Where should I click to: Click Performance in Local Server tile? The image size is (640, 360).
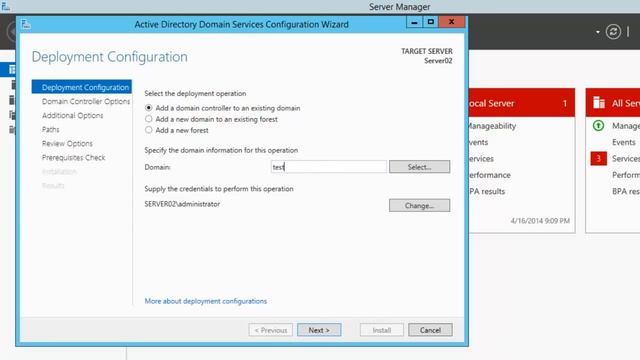point(490,175)
